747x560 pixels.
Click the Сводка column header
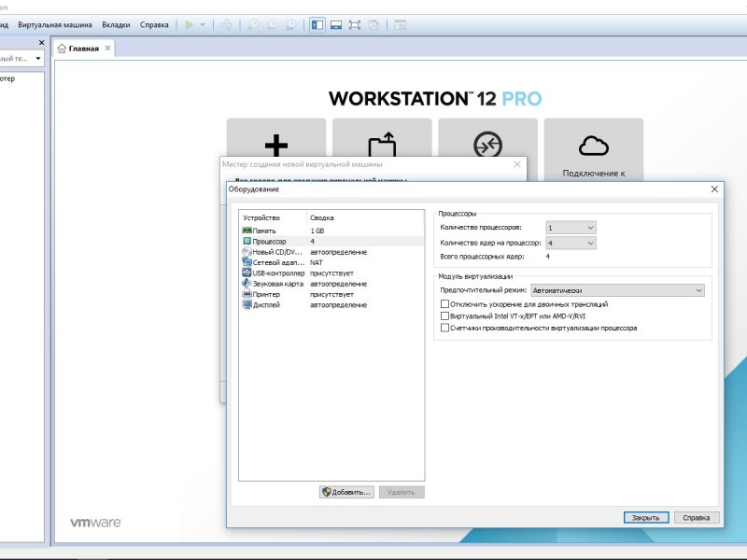pos(365,217)
